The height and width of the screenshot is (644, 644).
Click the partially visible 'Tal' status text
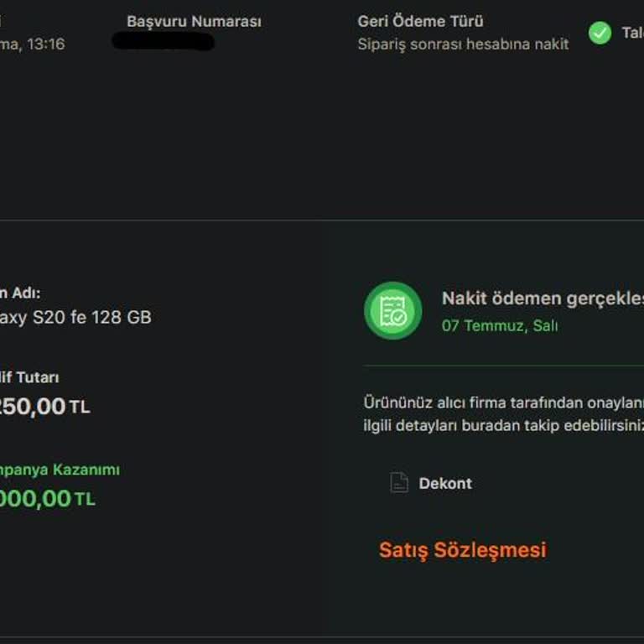pos(633,33)
